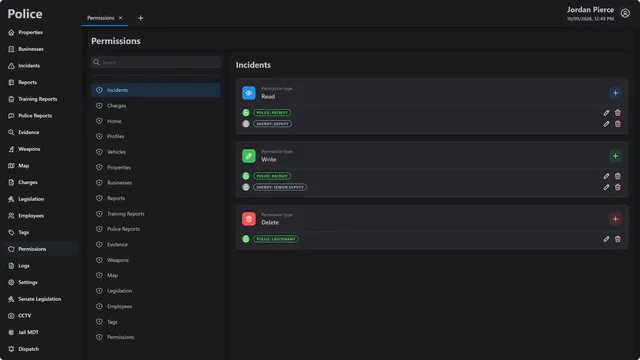Select Businesses in the permissions list
640x360 pixels.
pos(156,183)
